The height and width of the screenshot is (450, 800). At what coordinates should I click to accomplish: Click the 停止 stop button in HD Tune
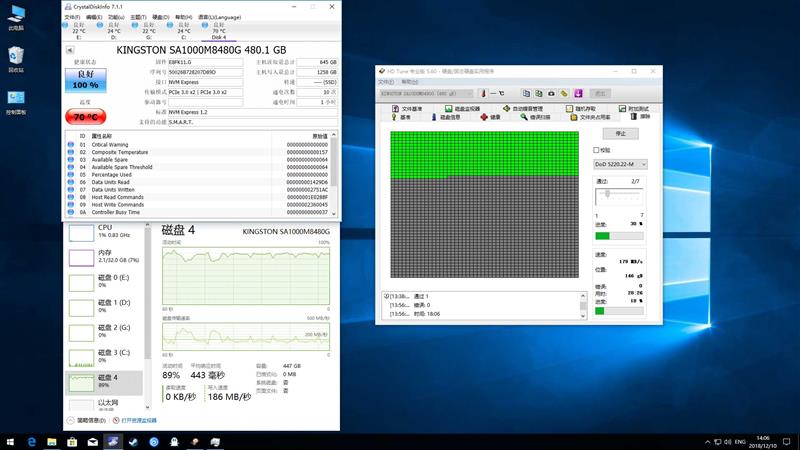click(620, 134)
